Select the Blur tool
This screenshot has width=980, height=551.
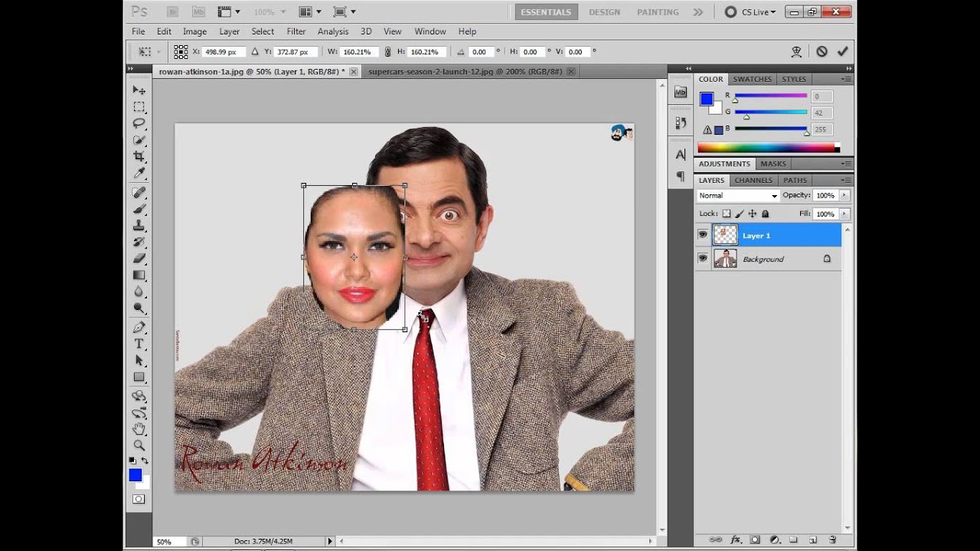[139, 292]
